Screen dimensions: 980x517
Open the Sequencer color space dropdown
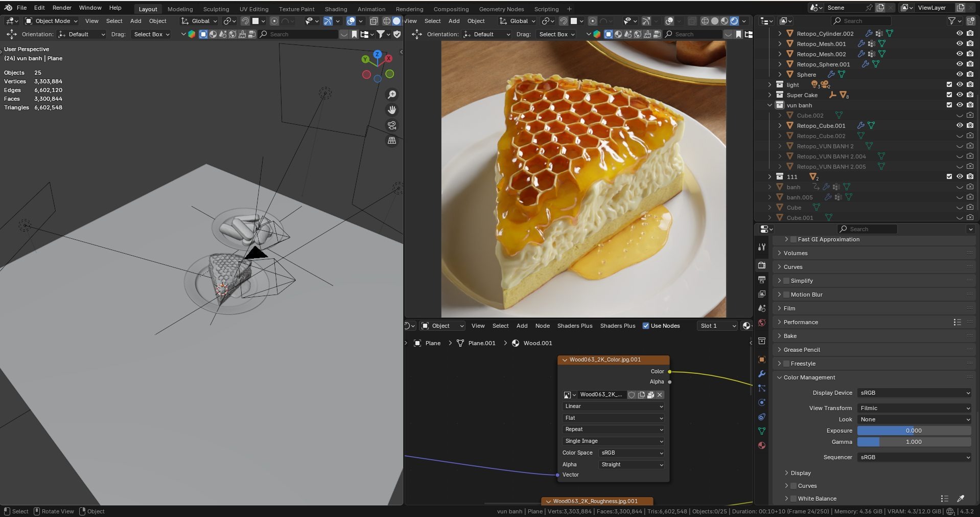pos(914,457)
